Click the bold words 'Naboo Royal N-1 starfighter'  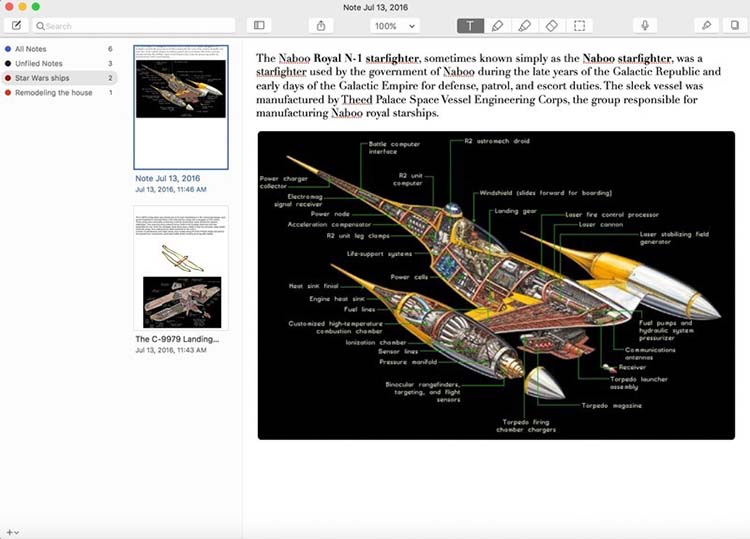point(349,58)
